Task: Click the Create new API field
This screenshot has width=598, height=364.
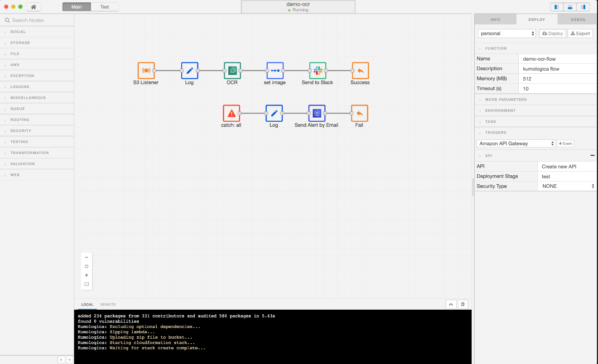Action: tap(567, 167)
